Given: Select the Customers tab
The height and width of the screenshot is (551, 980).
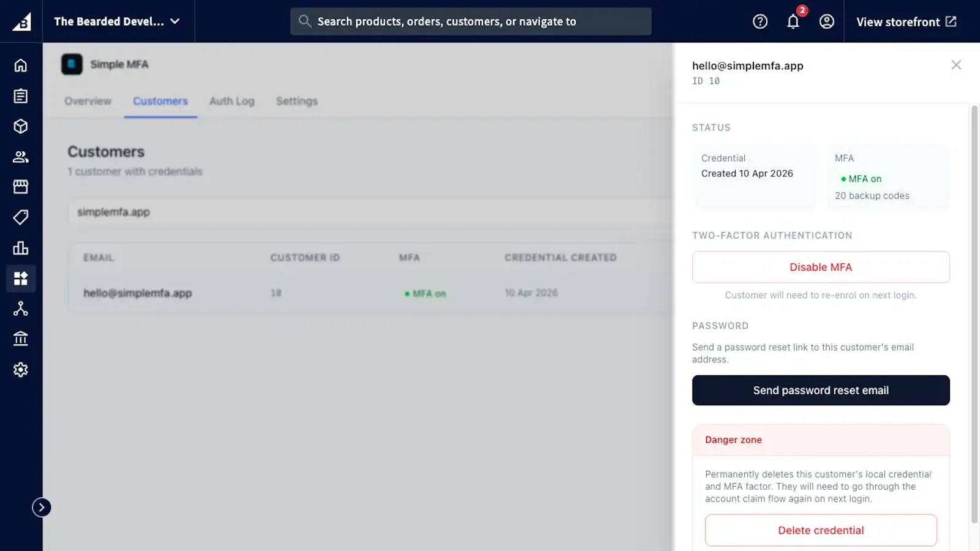Looking at the screenshot, I should pyautogui.click(x=160, y=101).
